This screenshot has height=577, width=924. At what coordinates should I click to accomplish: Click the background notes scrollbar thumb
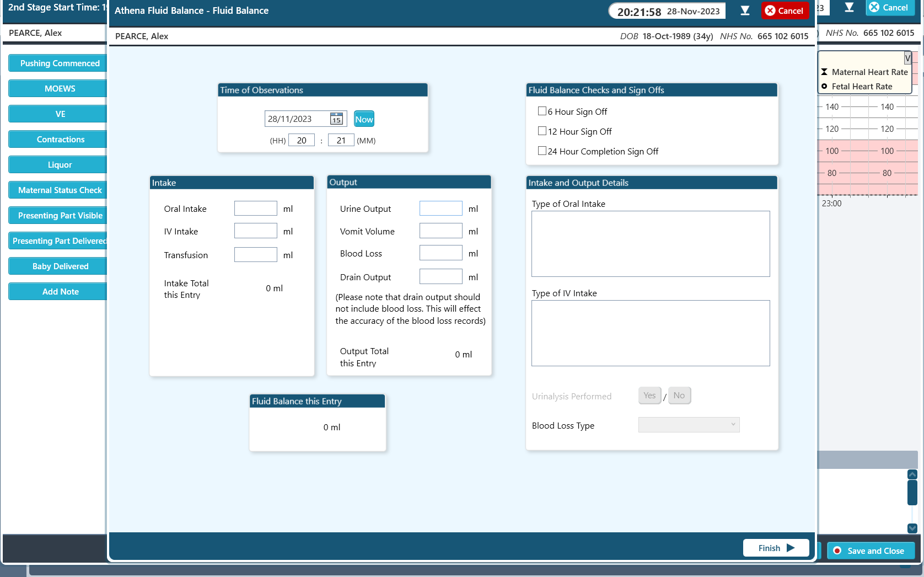(x=912, y=493)
